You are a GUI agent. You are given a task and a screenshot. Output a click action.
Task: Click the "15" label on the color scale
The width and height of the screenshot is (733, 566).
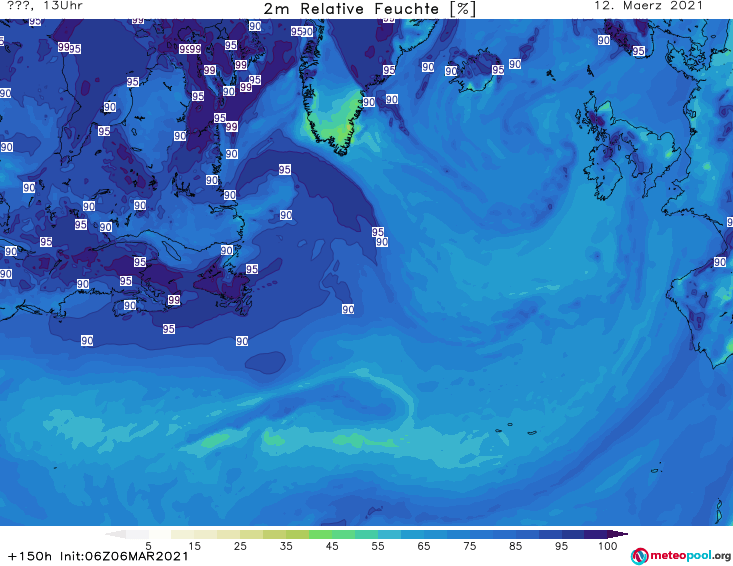click(x=194, y=545)
